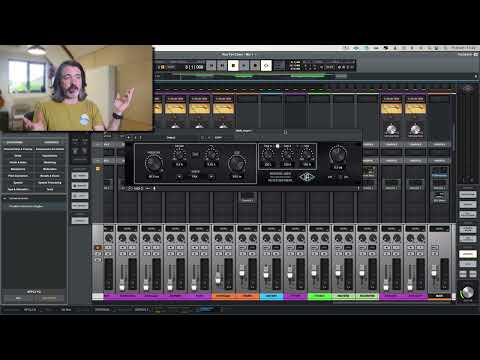Click the user name in the macOS menu bar
Image resolution: width=480 pixels, height=360 pixels.
[x=464, y=48]
